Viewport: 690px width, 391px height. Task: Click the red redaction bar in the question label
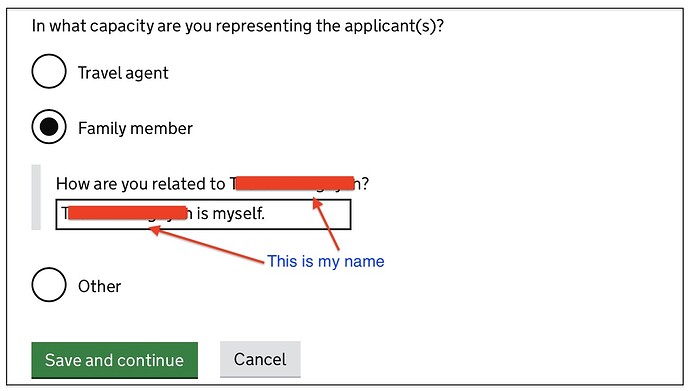[x=295, y=183]
